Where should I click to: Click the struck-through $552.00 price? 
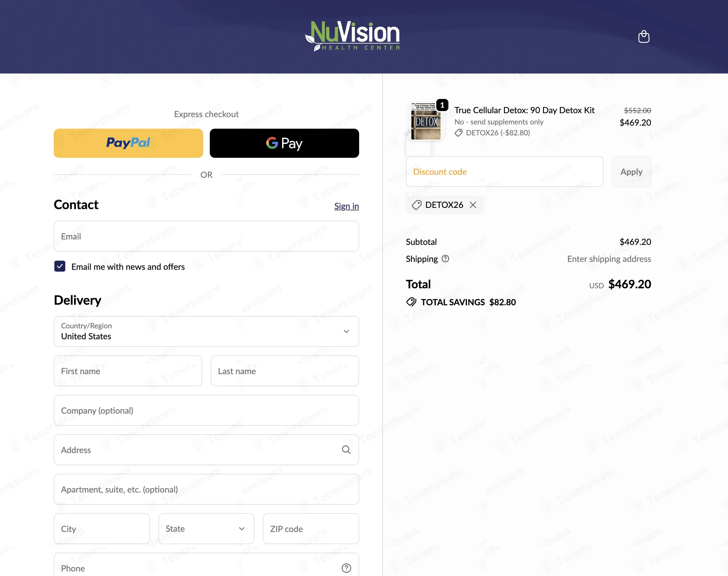(x=637, y=110)
